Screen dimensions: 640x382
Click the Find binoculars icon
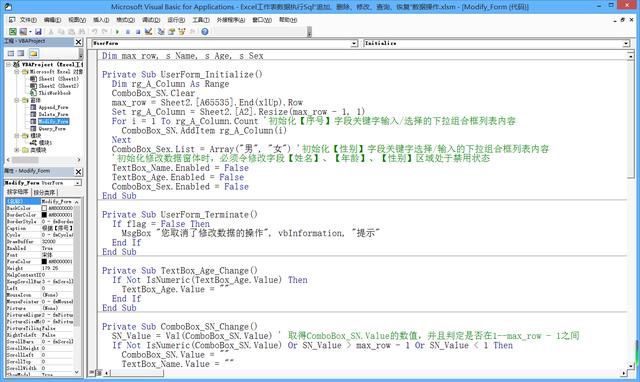pyautogui.click(x=82, y=31)
